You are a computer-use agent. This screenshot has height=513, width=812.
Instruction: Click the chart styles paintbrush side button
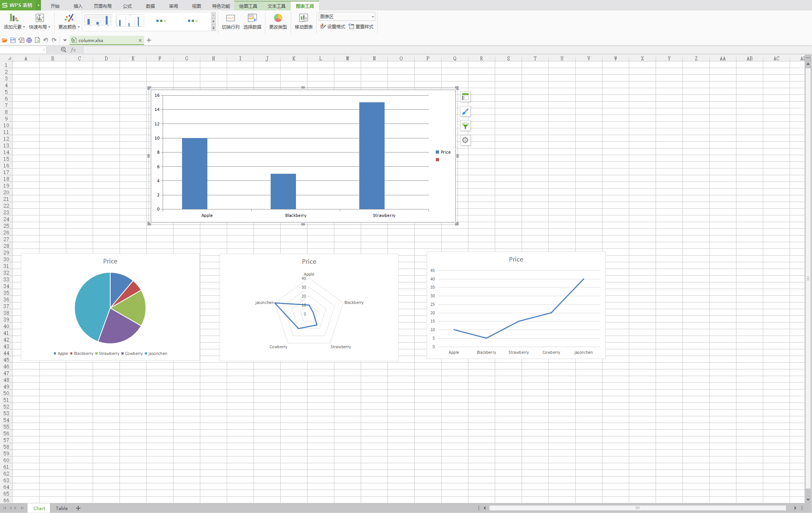[465, 111]
